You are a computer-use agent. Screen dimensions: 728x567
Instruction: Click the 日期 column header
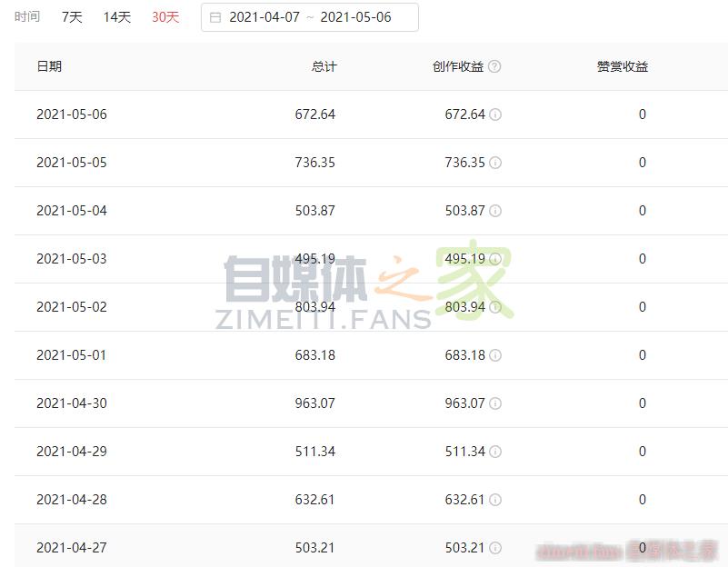pos(51,65)
